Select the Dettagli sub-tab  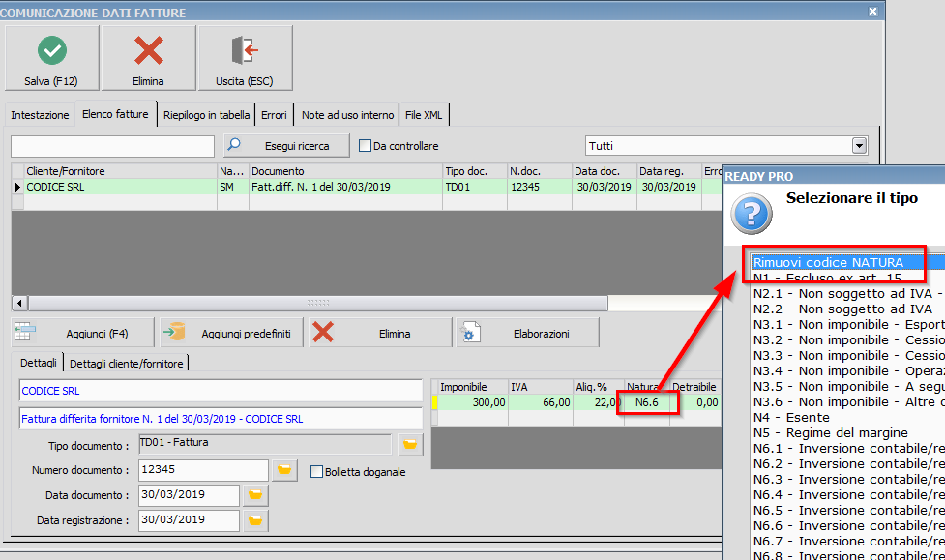click(39, 363)
